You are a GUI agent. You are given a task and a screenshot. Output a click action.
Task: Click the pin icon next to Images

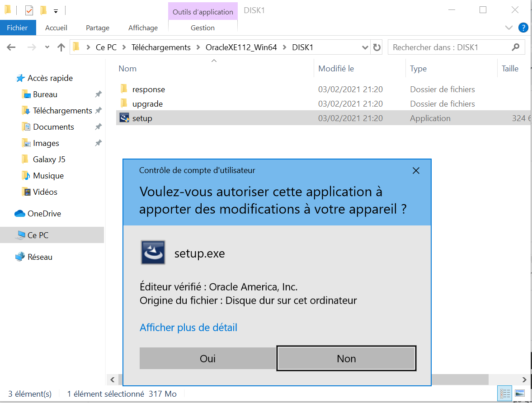pyautogui.click(x=99, y=143)
